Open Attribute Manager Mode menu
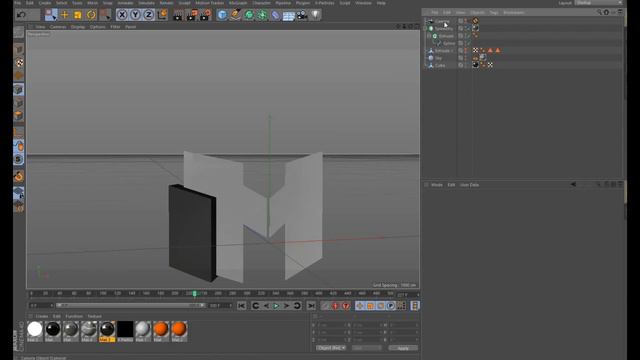Screen dimensions: 640x360 pos(436,185)
